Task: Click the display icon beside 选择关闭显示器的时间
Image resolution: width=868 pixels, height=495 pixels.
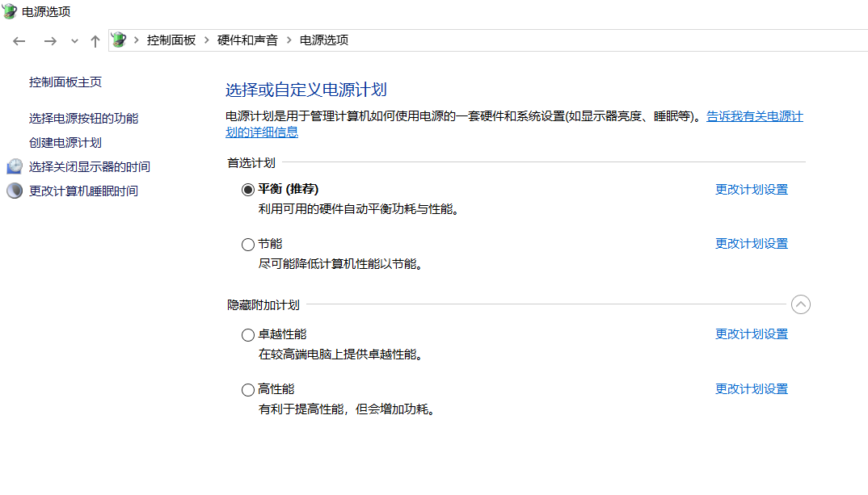Action: pyautogui.click(x=15, y=166)
